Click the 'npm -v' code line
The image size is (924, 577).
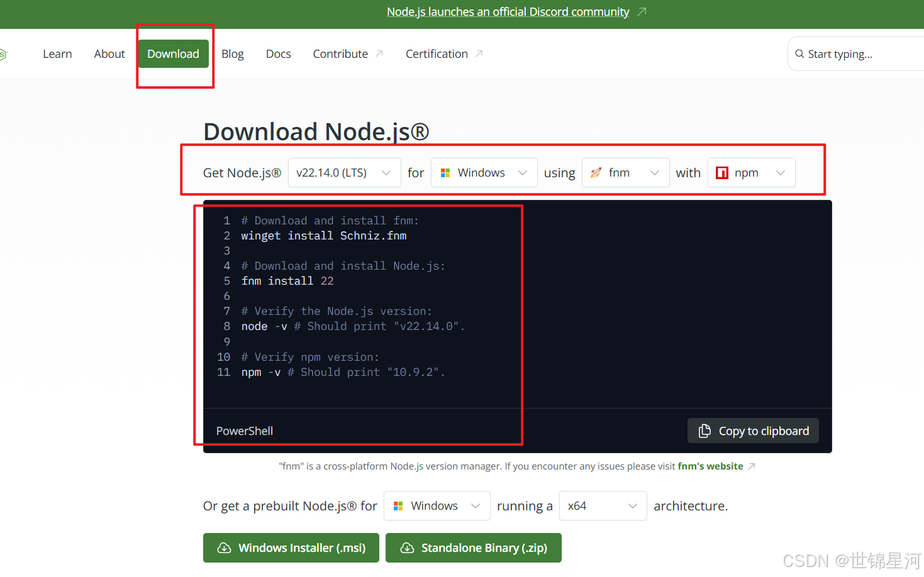(343, 372)
